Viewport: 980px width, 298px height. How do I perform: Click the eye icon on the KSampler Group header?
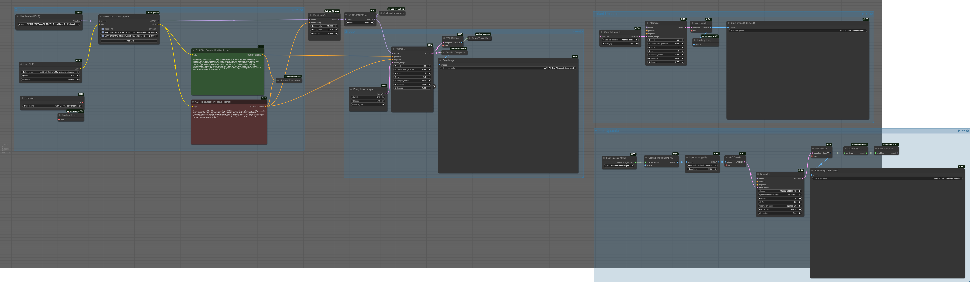[x=581, y=32]
